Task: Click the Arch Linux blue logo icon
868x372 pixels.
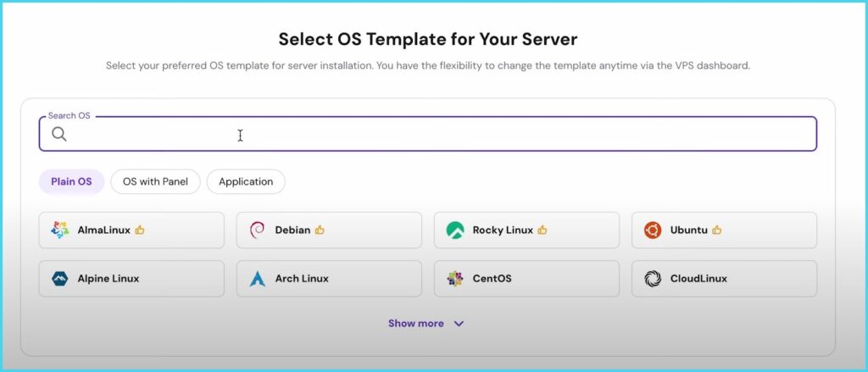Action: pyautogui.click(x=258, y=279)
